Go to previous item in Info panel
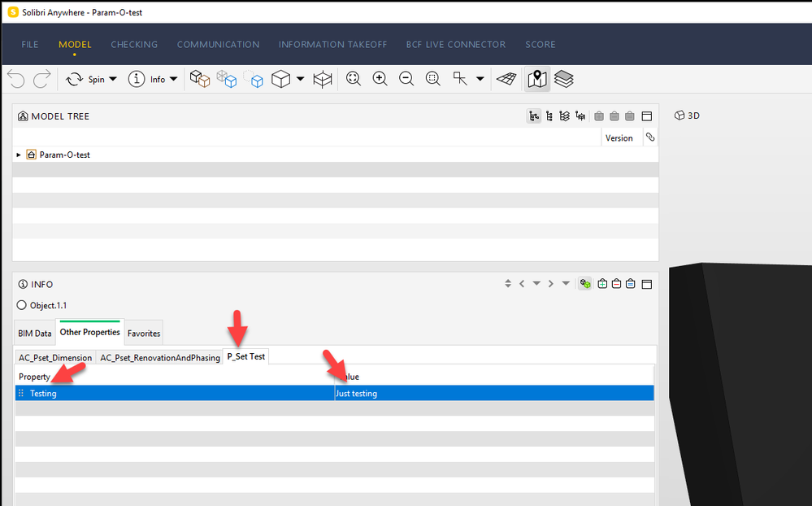The width and height of the screenshot is (812, 506). point(522,284)
